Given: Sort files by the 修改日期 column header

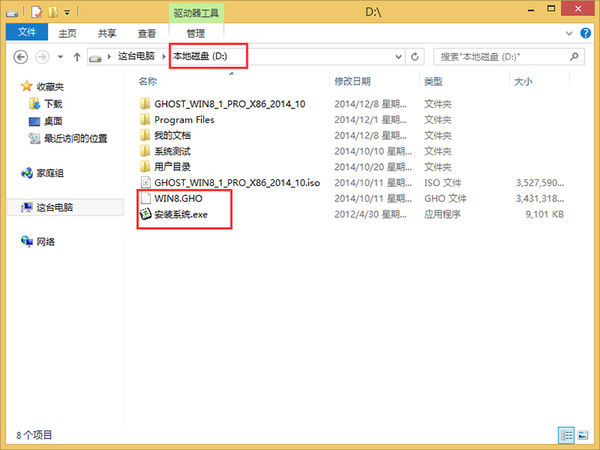Looking at the screenshot, I should (352, 80).
